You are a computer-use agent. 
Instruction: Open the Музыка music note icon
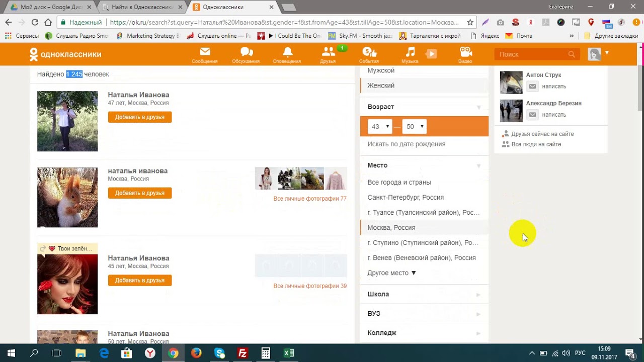(x=410, y=54)
